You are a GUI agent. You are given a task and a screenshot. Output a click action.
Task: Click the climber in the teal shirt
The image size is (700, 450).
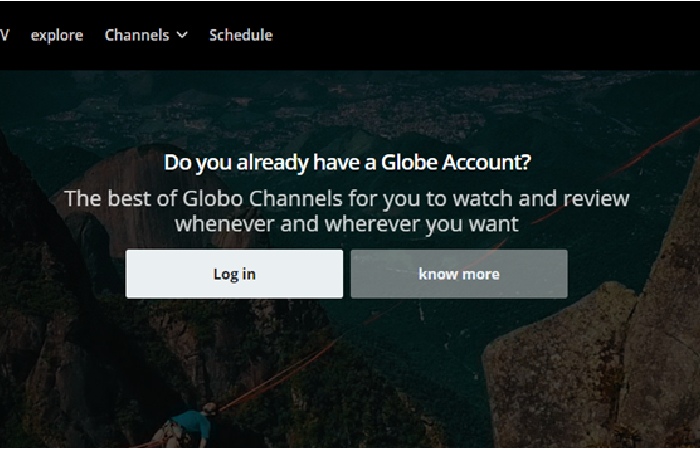coord(188,426)
